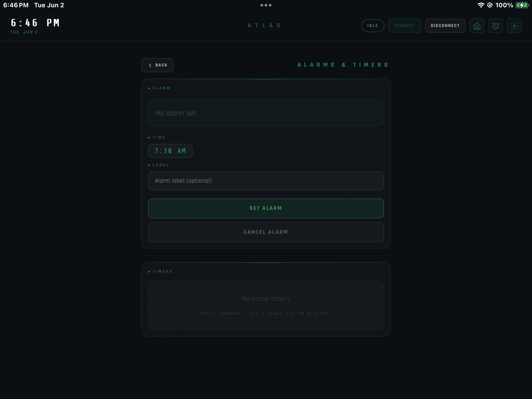
Task: Click the CONNECT button
Action: [405, 26]
